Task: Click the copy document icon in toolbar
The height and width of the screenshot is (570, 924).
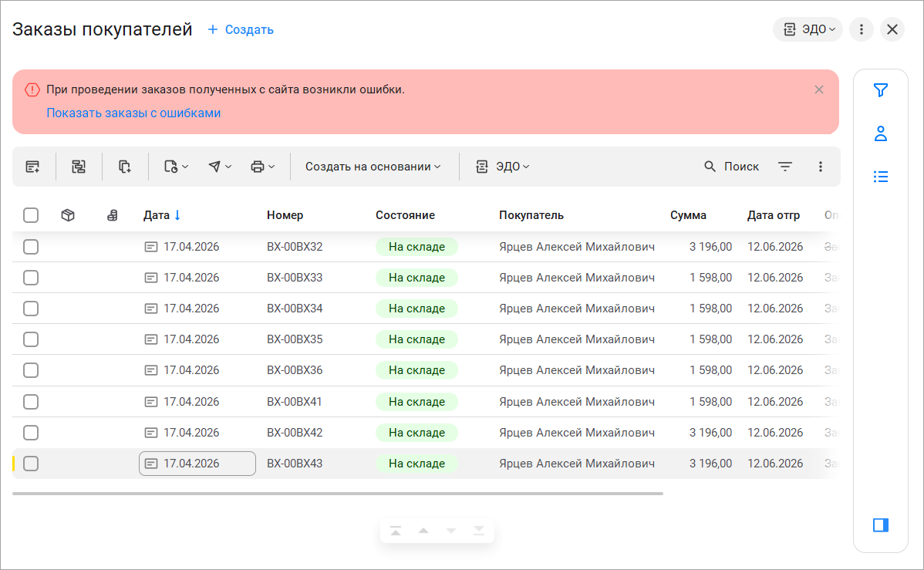Action: coord(124,167)
